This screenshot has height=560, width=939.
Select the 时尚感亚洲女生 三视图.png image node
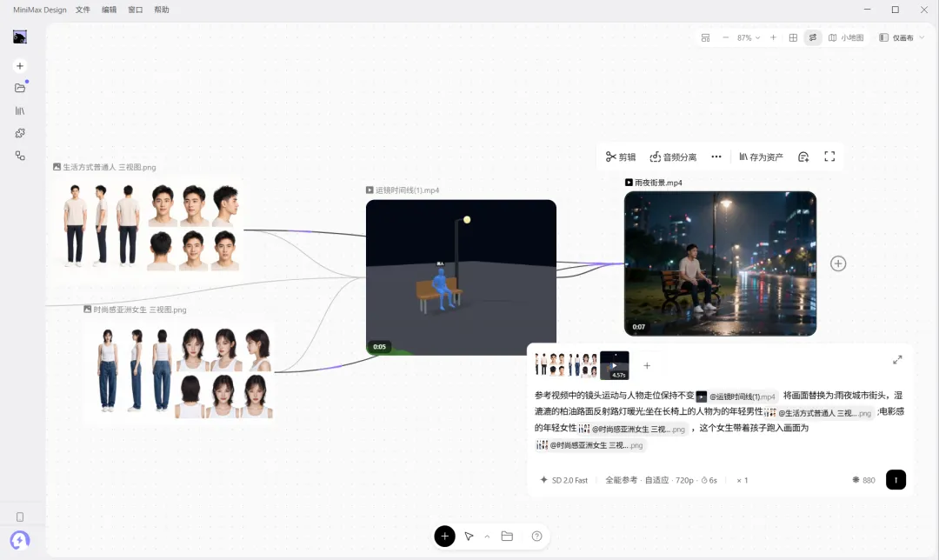(x=180, y=372)
